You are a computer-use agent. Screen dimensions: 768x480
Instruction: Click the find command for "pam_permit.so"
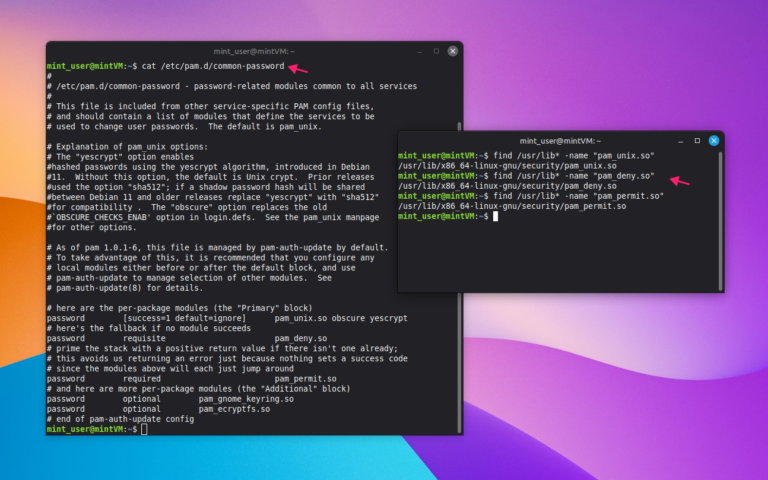coord(578,196)
